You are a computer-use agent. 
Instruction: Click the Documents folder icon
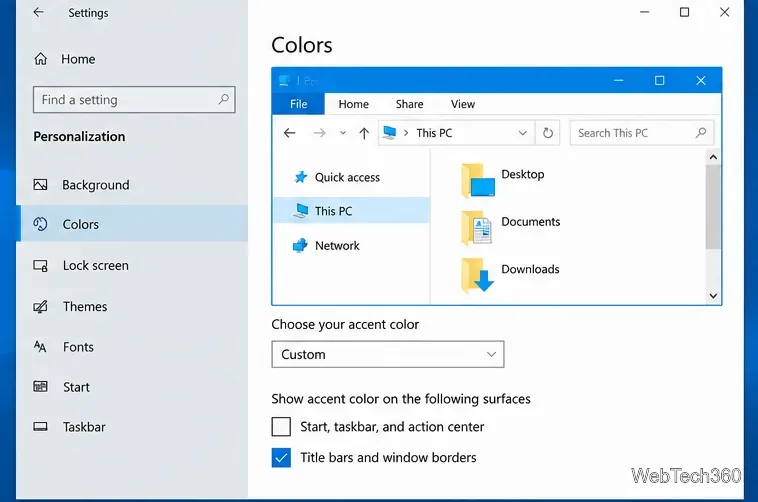(x=477, y=228)
